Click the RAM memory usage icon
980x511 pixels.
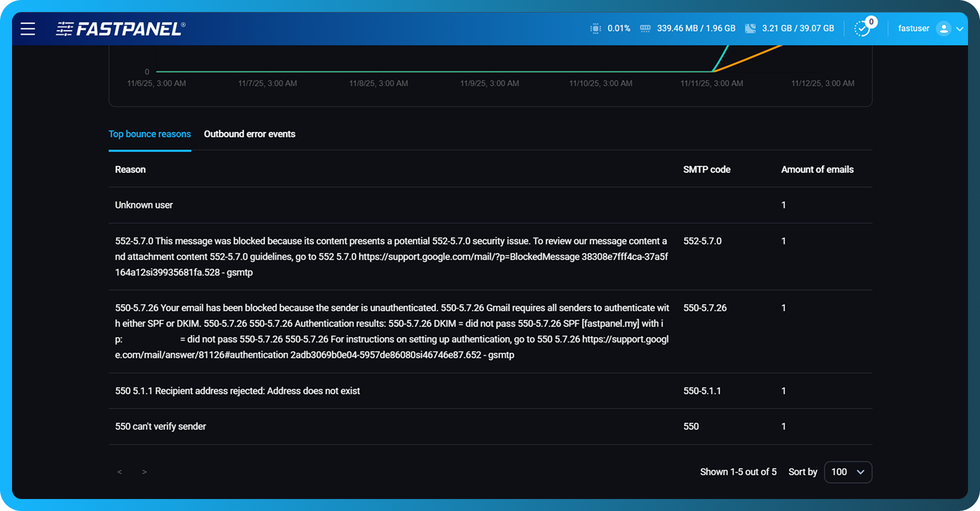click(x=645, y=28)
